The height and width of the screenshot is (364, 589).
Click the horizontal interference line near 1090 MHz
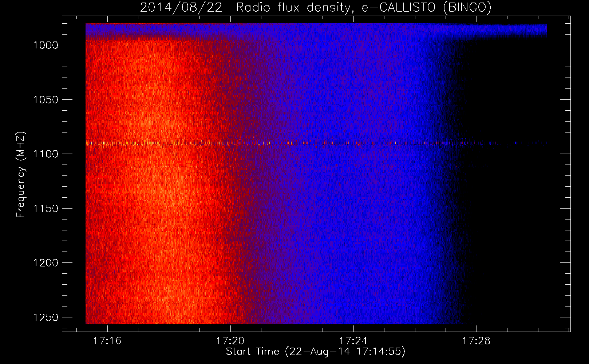(316, 143)
